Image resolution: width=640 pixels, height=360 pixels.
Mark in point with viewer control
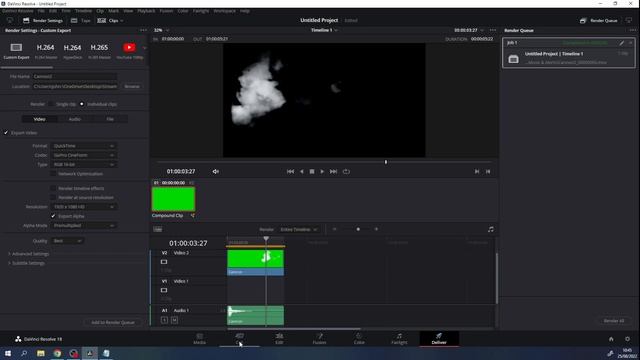(477, 171)
